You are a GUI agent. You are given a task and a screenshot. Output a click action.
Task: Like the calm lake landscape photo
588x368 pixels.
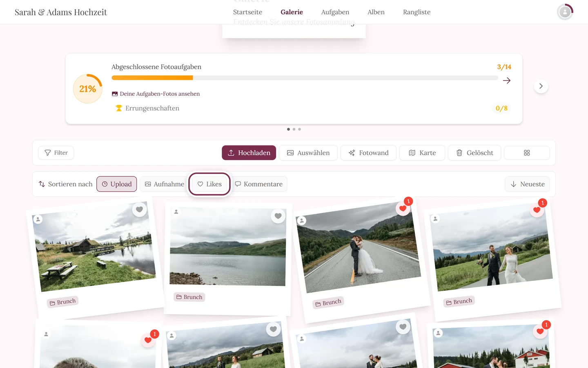(x=278, y=216)
